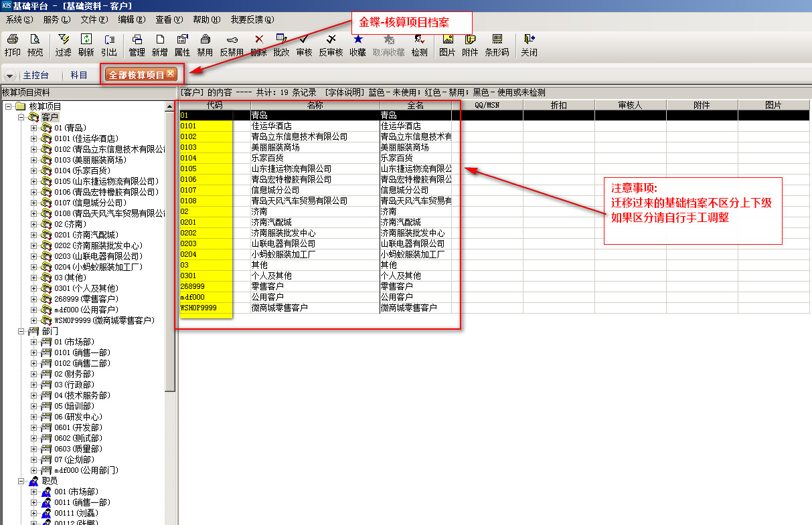This screenshot has height=525, width=812.
Task: Switch to the 科目 tab
Action: click(79, 75)
